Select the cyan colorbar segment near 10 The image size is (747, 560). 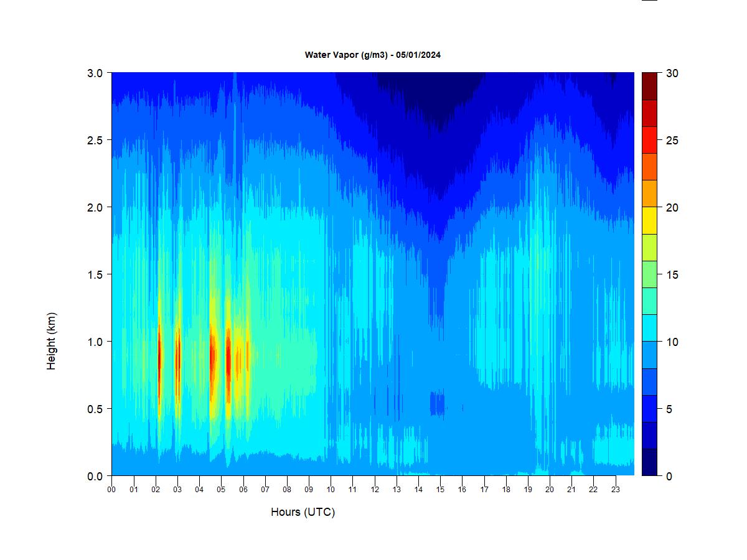[649, 328]
